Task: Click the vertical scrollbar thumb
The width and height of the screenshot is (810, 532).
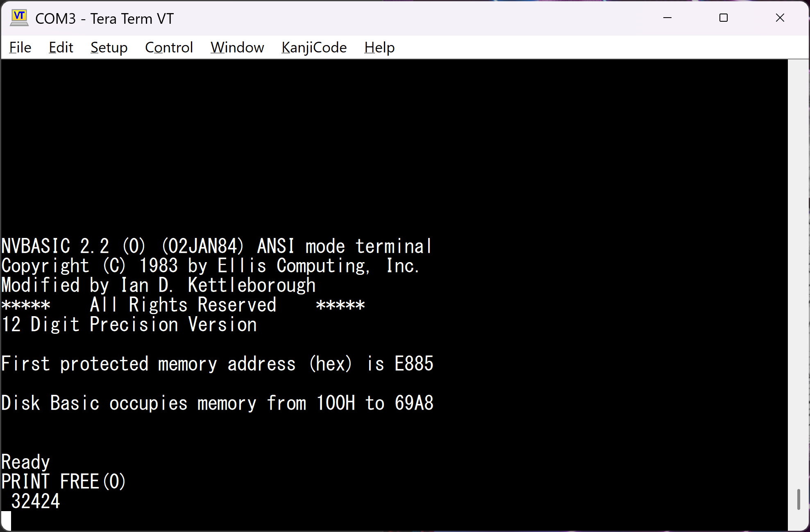Action: pyautogui.click(x=799, y=499)
